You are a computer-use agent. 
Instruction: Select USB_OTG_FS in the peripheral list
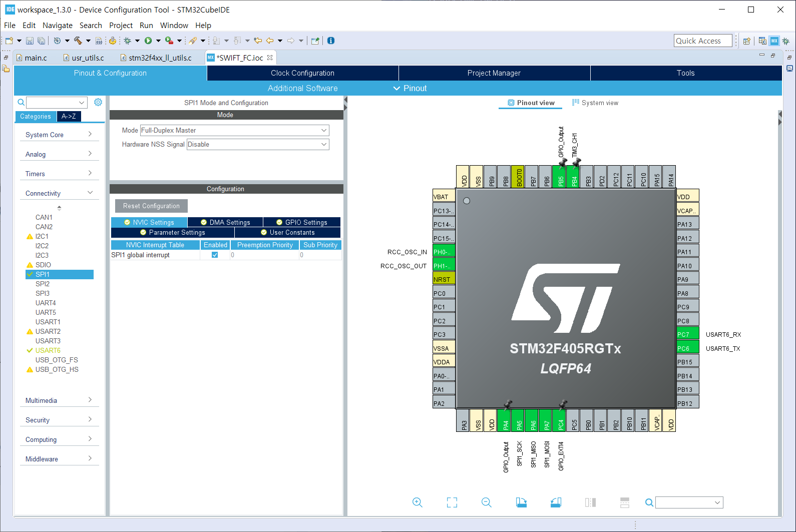click(57, 360)
